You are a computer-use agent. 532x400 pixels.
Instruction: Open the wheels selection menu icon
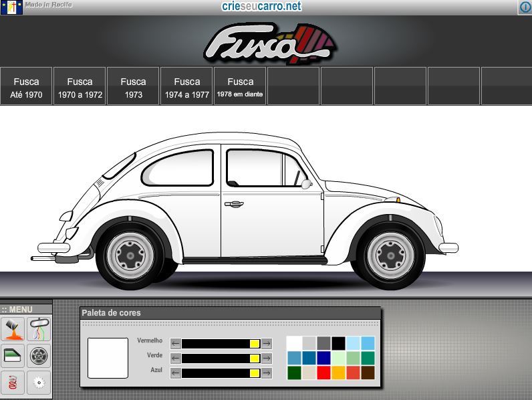pos(39,356)
